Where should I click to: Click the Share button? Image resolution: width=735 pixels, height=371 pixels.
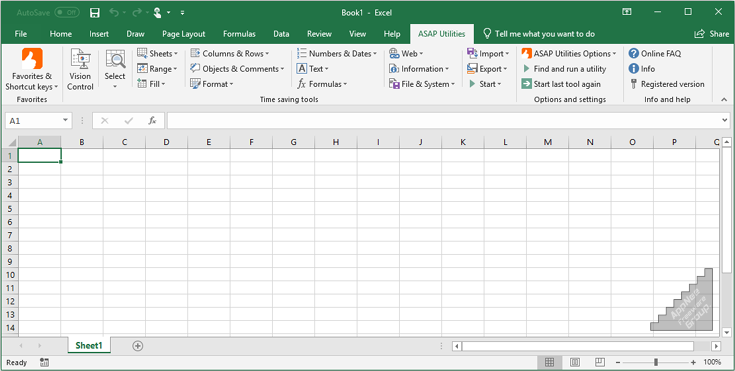tap(712, 34)
